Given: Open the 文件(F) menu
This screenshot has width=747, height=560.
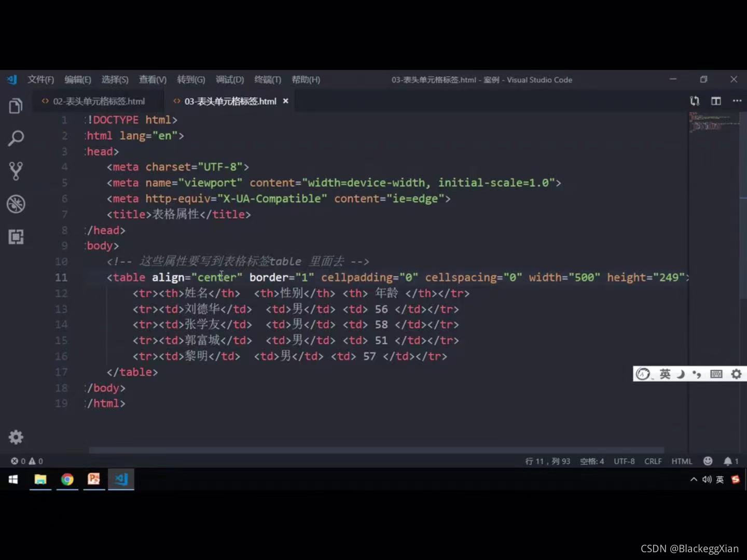Looking at the screenshot, I should pyautogui.click(x=40, y=79).
